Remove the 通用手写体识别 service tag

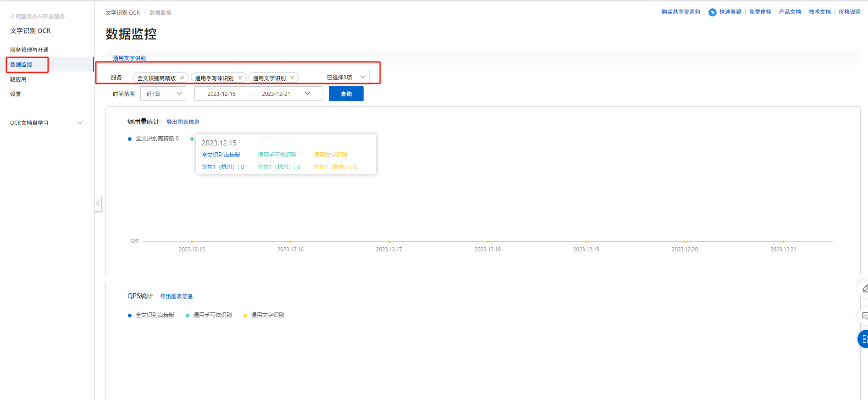click(x=240, y=78)
